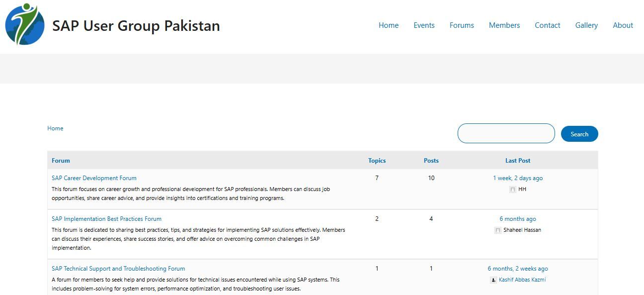The height and width of the screenshot is (295, 644).
Task: Open SAP Technical Support and Troubleshooting Forum
Action: 118,269
